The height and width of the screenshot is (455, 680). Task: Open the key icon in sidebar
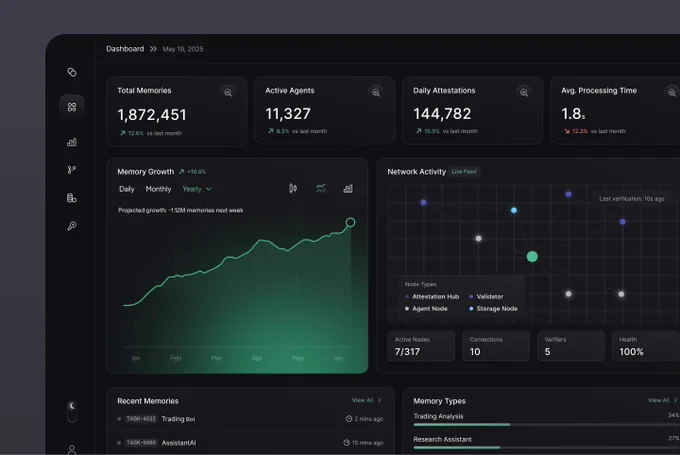[72, 226]
